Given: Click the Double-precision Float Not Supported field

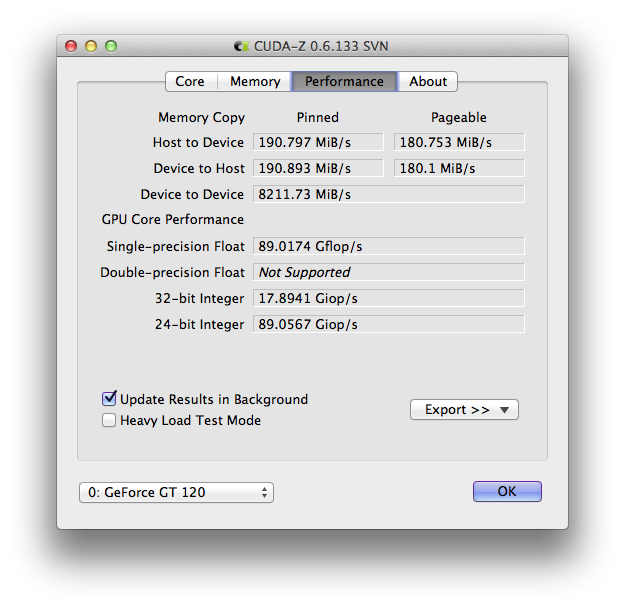Looking at the screenshot, I should 388,272.
